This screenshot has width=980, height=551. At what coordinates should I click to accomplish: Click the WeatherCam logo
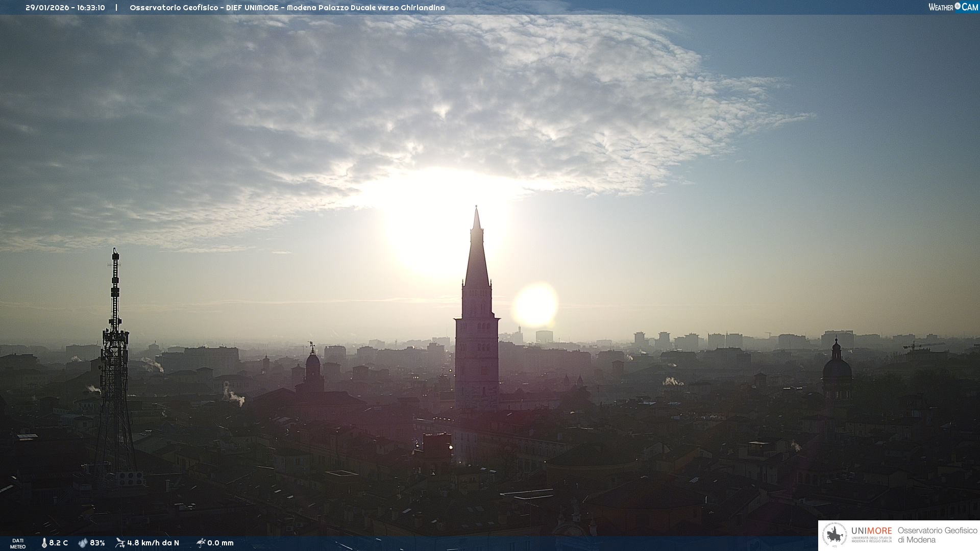pyautogui.click(x=952, y=7)
